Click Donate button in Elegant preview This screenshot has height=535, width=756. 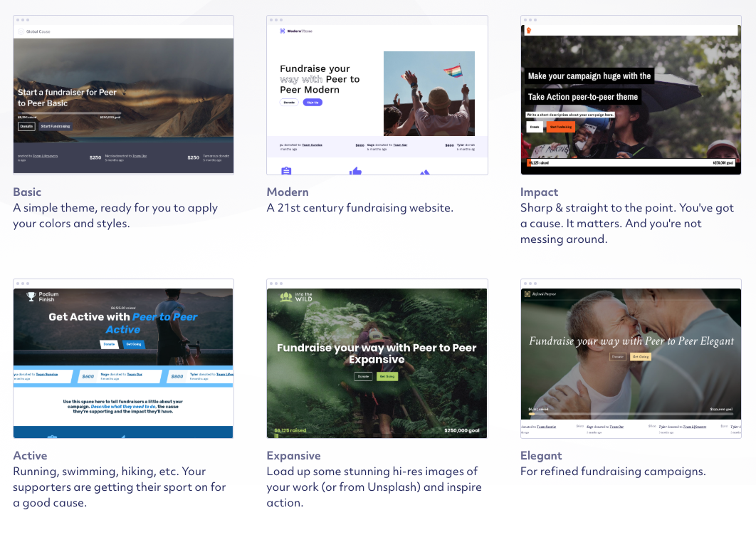(618, 356)
